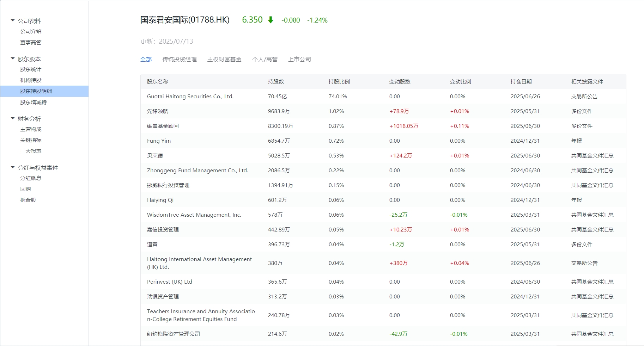Open 交易所公告 for Guotai Haitong Securities

[x=584, y=97]
